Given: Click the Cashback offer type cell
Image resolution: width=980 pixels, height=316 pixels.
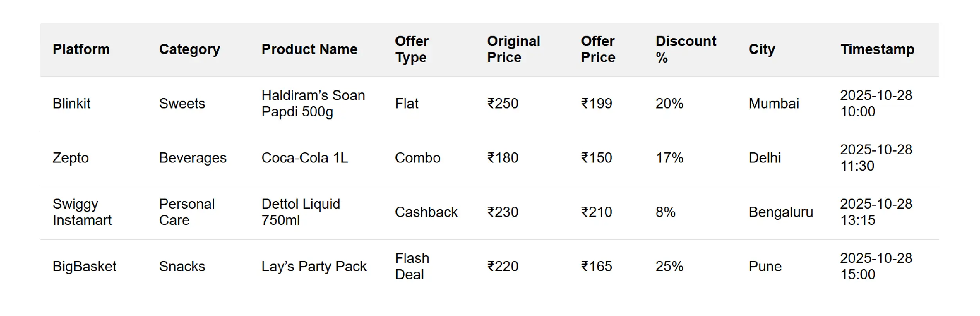Looking at the screenshot, I should 426,212.
